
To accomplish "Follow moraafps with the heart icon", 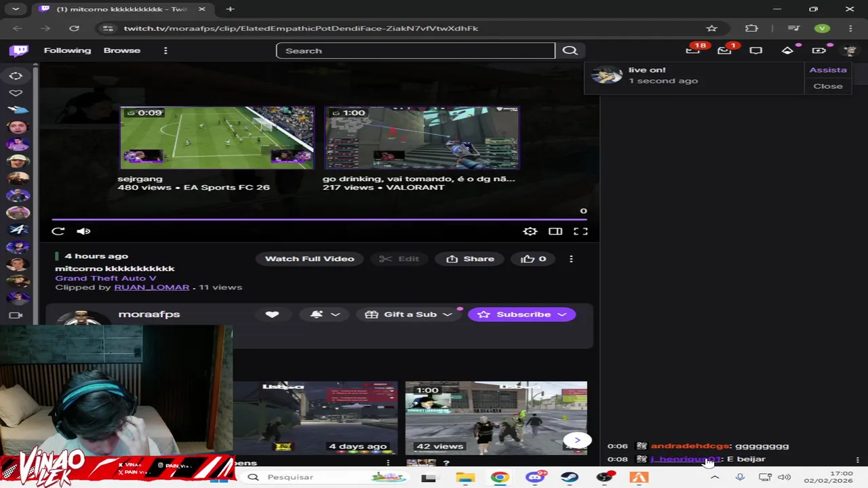I will click(x=272, y=314).
